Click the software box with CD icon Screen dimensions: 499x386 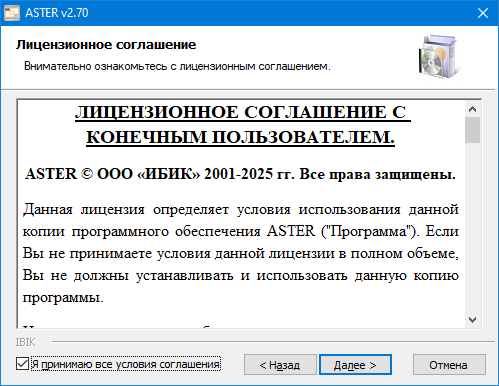tap(439, 57)
